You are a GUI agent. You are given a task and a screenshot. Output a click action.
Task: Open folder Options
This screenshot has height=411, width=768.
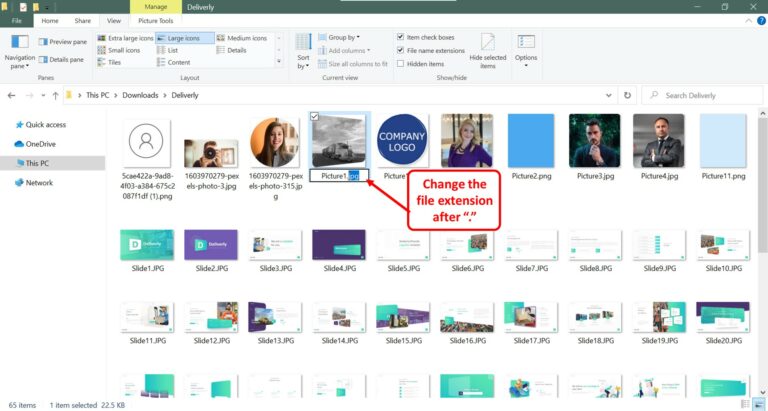tap(526, 51)
